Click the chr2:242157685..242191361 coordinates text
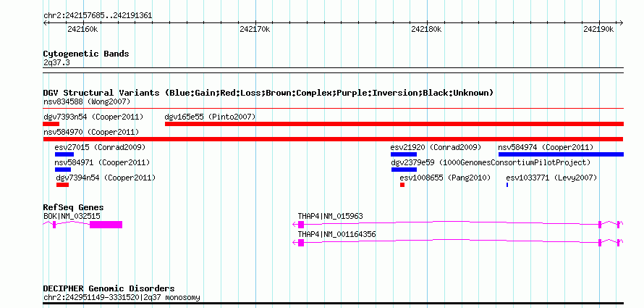The width and height of the screenshot is (644, 308). click(98, 16)
